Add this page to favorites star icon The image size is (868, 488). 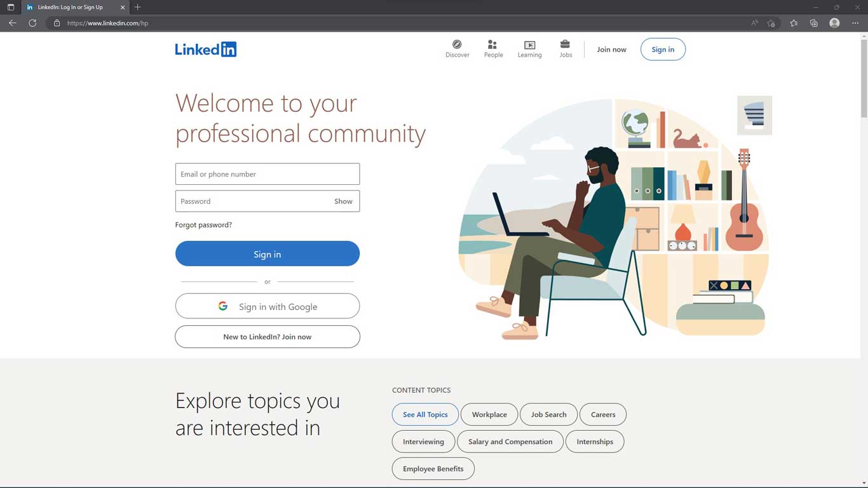[771, 23]
